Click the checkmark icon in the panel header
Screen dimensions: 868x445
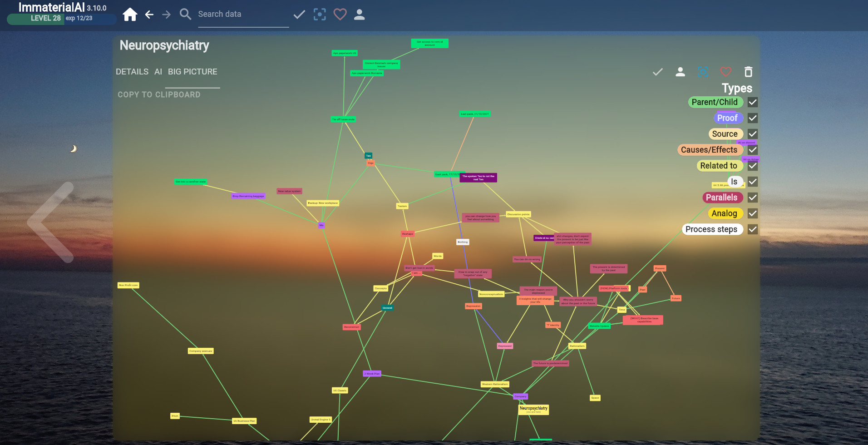657,71
